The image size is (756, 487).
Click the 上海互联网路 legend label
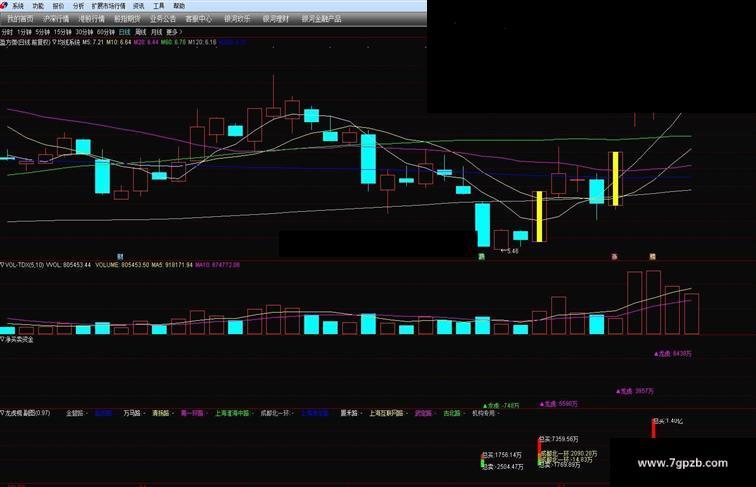click(x=386, y=413)
